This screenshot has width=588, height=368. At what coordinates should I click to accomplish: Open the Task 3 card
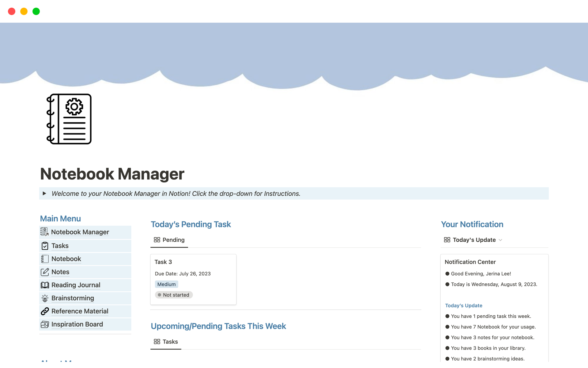pyautogui.click(x=163, y=262)
